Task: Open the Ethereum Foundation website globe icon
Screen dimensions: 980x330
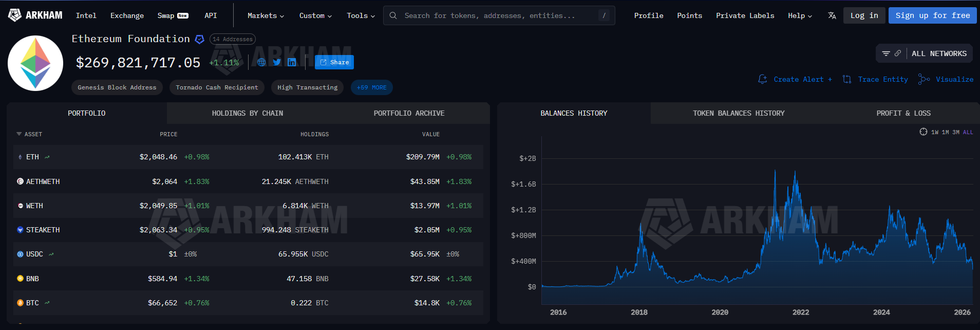Action: click(x=261, y=62)
